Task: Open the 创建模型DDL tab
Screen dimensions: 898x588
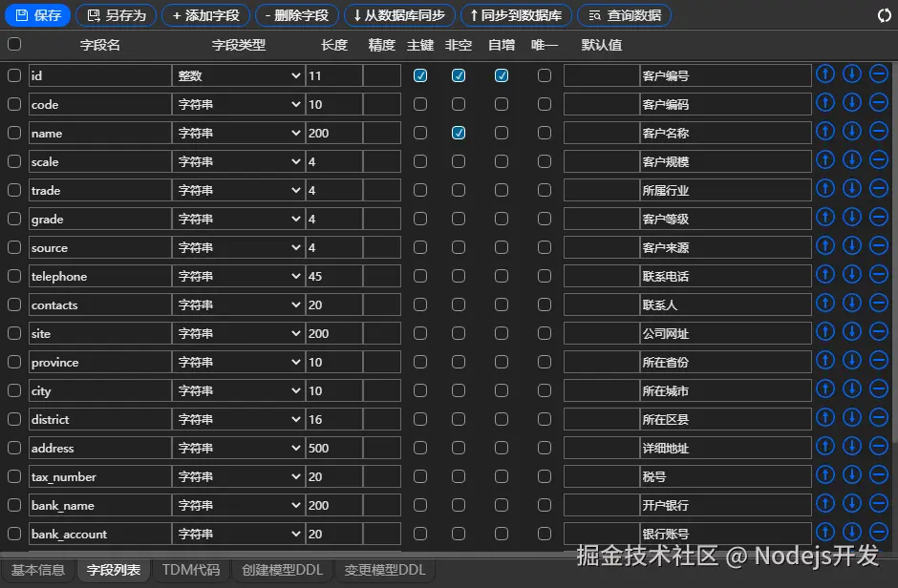Action: [281, 570]
